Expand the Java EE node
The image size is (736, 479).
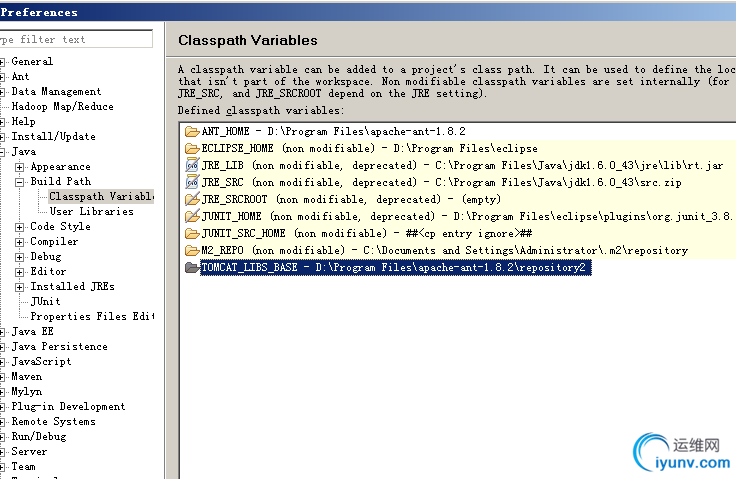pos(2,332)
